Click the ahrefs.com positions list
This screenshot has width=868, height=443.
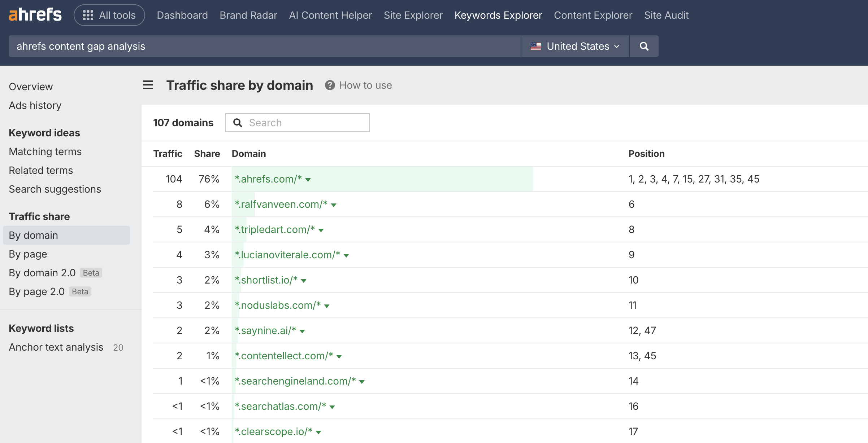tap(694, 179)
